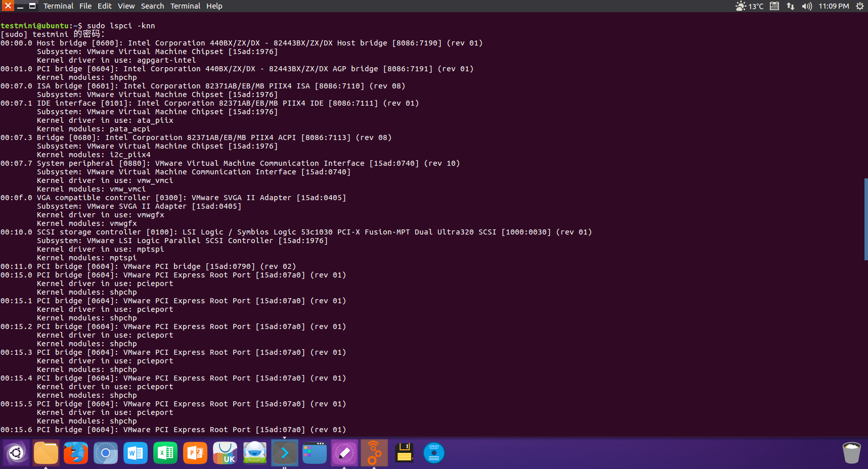This screenshot has width=868, height=469.
Task: Open the Excel spreadsheet app in dock
Action: point(165,453)
